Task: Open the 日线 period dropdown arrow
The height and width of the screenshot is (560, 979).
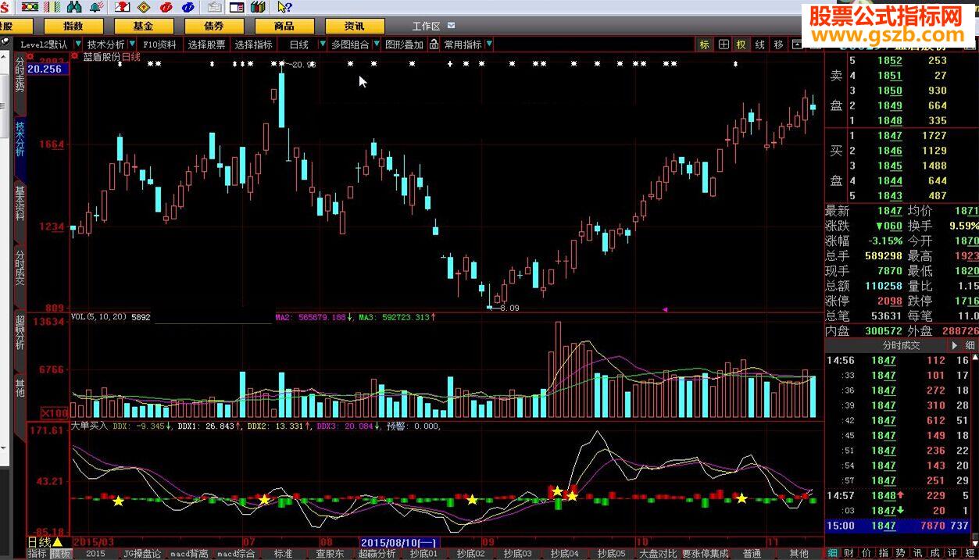Action: [x=323, y=45]
